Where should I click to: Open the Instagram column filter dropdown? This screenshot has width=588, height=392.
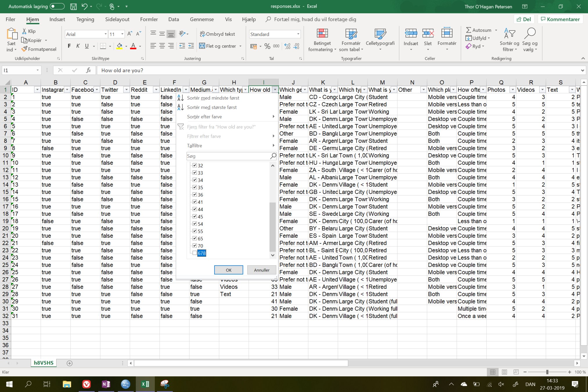pyautogui.click(x=67, y=90)
